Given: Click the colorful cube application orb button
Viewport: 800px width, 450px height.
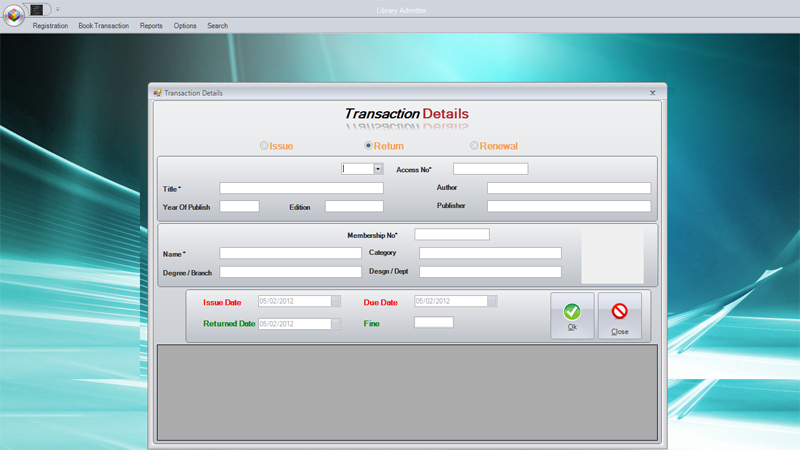Looking at the screenshot, I should 14,15.
